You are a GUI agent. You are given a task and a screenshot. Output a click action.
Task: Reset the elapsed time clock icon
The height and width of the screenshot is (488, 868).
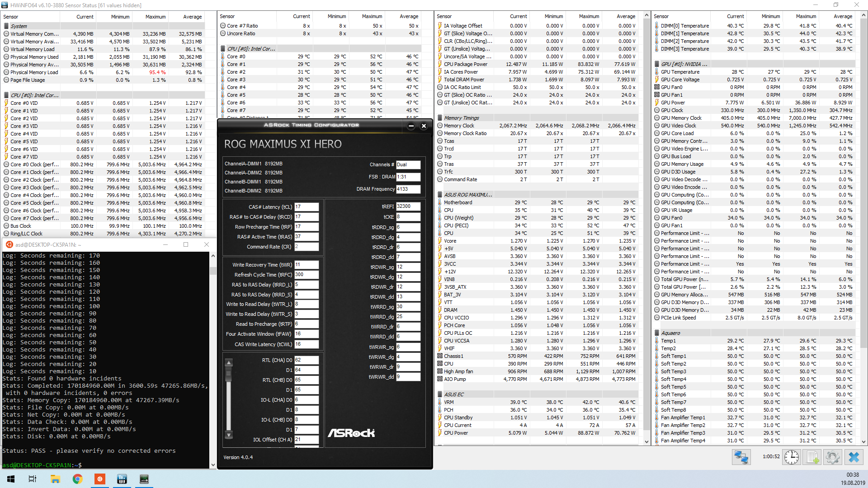(x=791, y=457)
